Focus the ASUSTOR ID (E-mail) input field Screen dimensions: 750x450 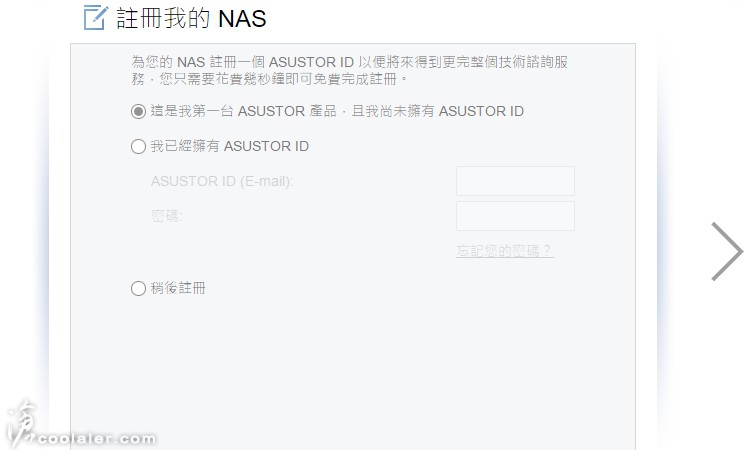point(515,181)
